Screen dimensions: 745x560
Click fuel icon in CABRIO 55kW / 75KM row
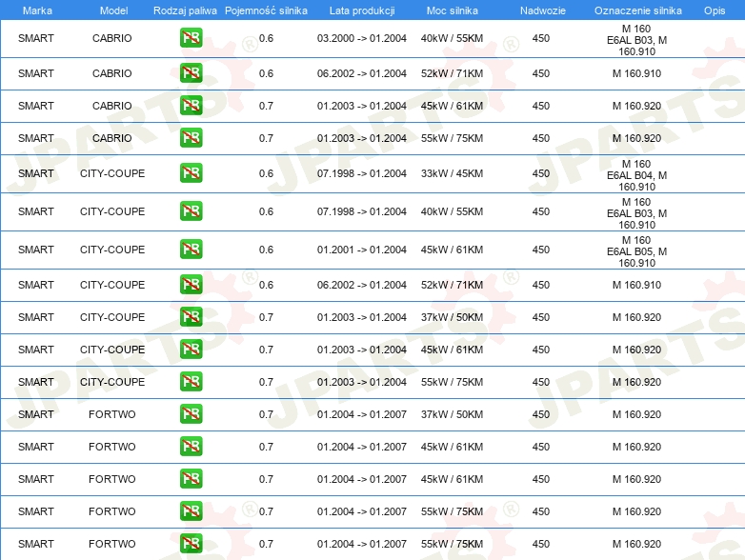tap(191, 138)
